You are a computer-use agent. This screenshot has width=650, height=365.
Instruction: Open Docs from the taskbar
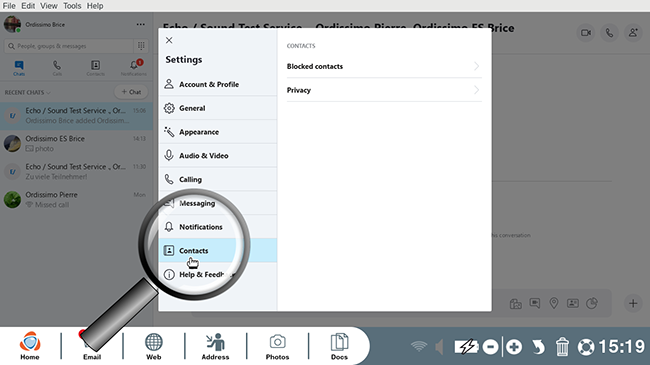(339, 346)
